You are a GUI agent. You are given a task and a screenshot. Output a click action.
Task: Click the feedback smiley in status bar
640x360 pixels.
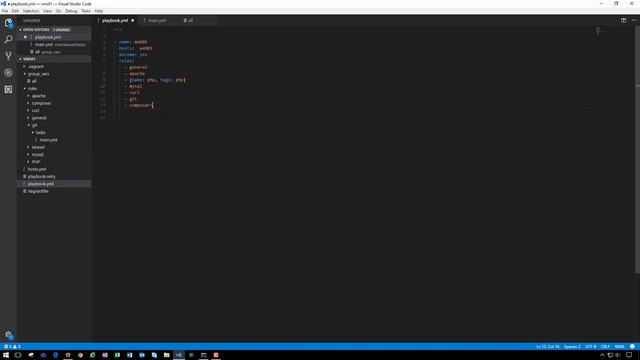632,347
